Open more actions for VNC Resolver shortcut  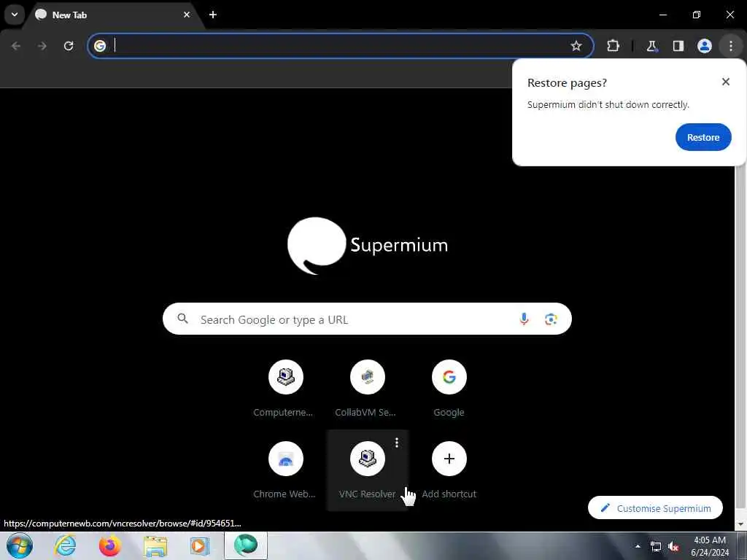pyautogui.click(x=397, y=443)
